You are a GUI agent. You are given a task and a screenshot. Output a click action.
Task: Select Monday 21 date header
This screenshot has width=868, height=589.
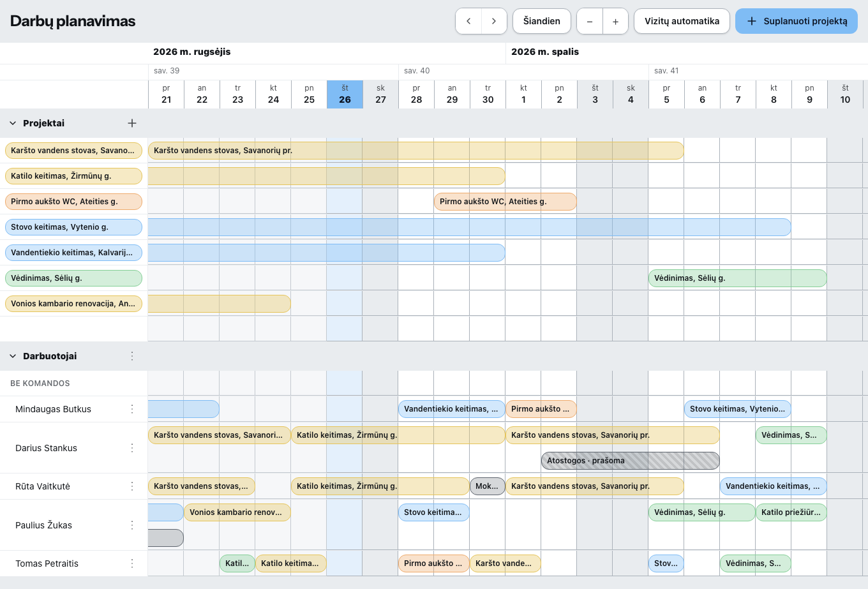click(166, 94)
